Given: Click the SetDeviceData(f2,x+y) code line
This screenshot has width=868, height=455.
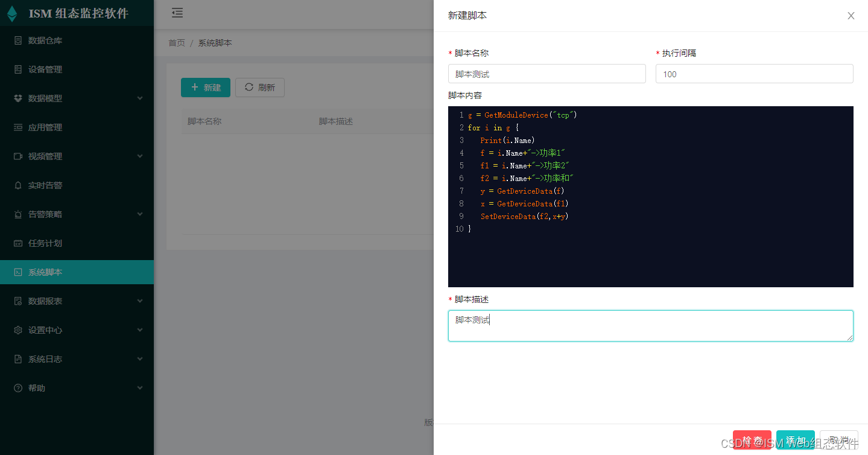Looking at the screenshot, I should click(524, 216).
